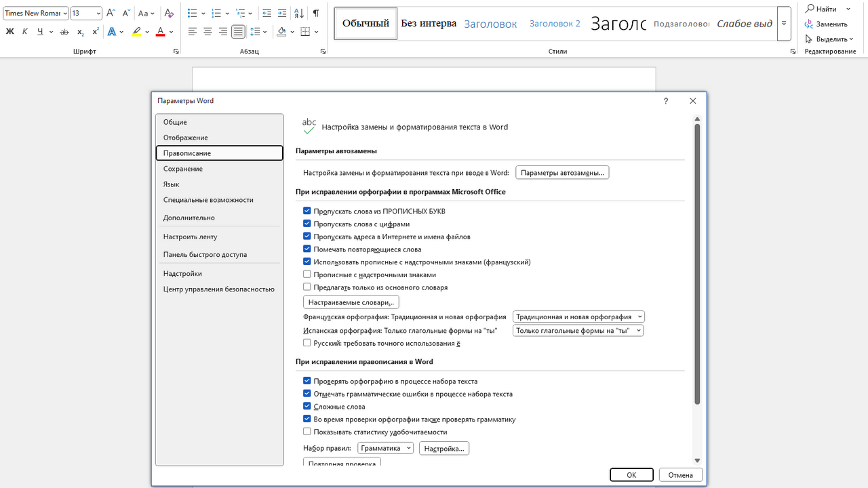Toggle the paragraph marks (¶) icon
The image size is (868, 488).
[316, 14]
